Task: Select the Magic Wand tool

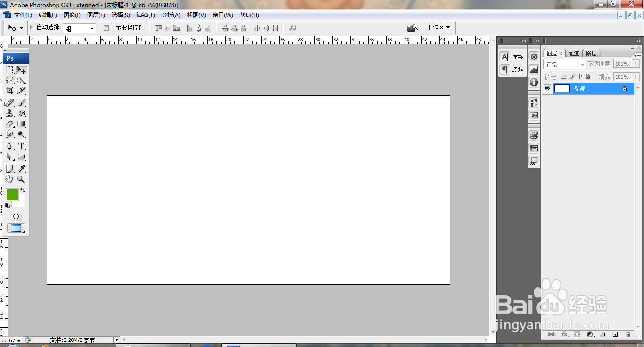Action: (x=21, y=80)
